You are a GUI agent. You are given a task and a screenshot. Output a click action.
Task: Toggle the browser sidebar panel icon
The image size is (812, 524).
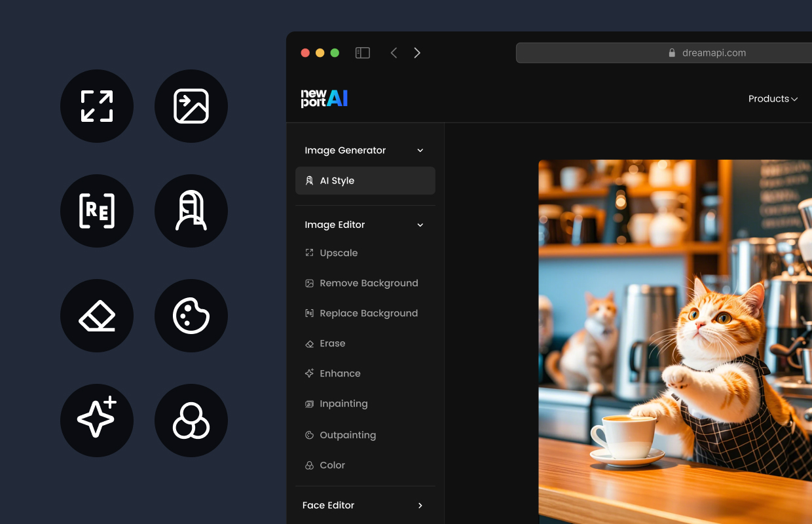pos(362,52)
